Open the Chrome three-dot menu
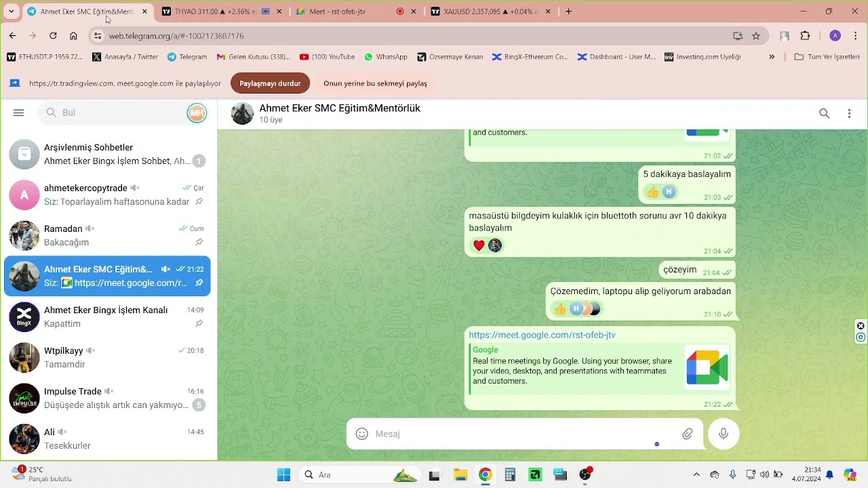868x488 pixels. pos(856,36)
